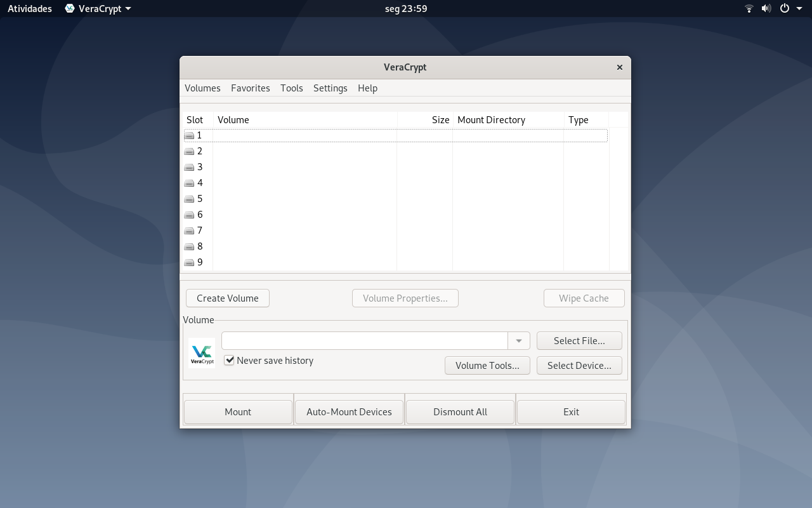The height and width of the screenshot is (508, 812).
Task: Open the network status icon in top bar
Action: pyautogui.click(x=749, y=9)
